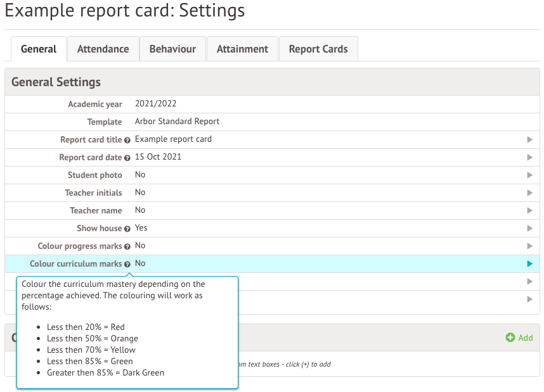The image size is (544, 392).
Task: Click the highlighted Colour curriculum marks arrow
Action: (529, 263)
